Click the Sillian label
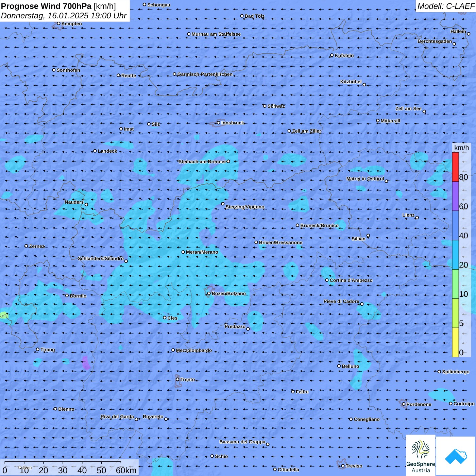The height and width of the screenshot is (476, 476). 358,239
